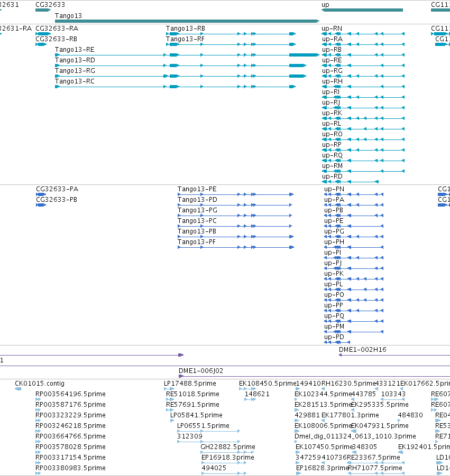Click the Tango13-RE transcript label
450x476 pixels.
pyautogui.click(x=75, y=50)
